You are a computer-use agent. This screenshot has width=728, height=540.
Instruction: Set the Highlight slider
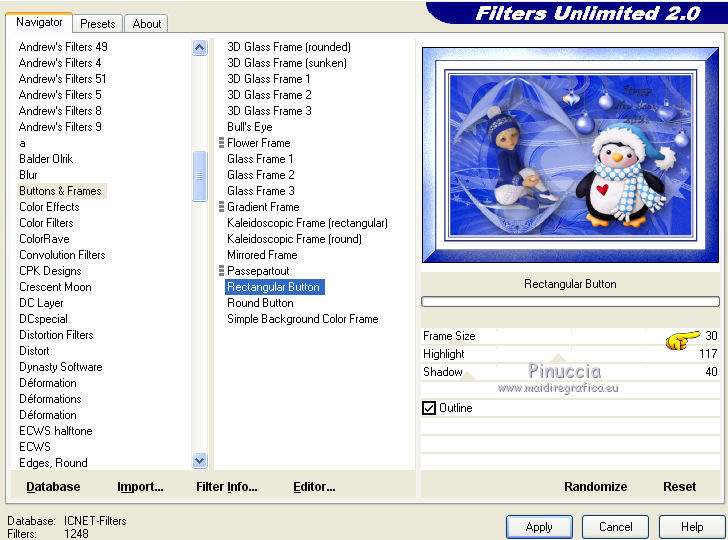[x=570, y=354]
